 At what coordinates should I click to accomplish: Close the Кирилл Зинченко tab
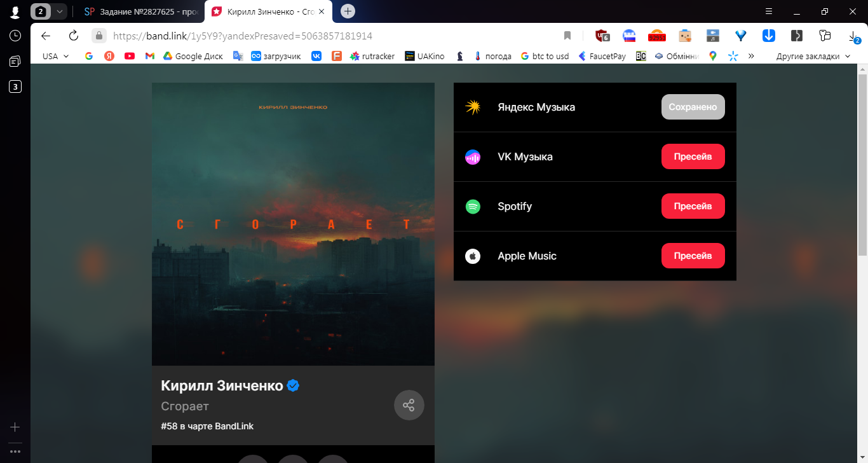point(321,11)
